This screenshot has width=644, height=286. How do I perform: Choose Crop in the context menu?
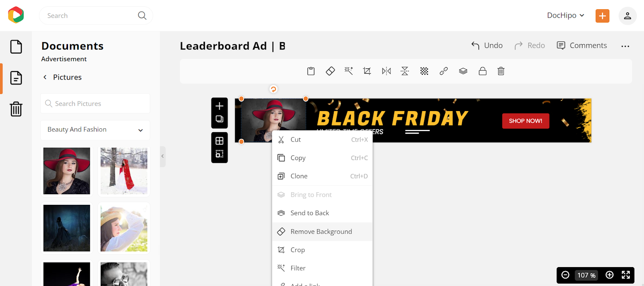[322, 250]
